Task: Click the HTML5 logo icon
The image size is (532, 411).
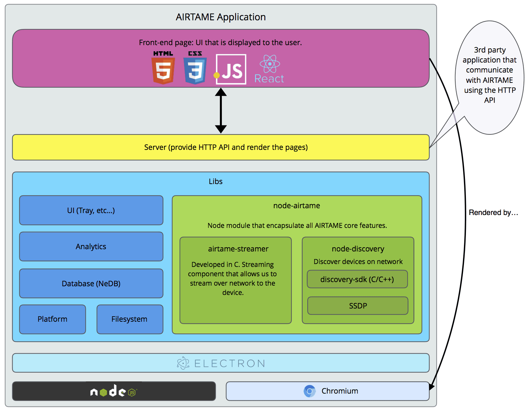Action: tap(163, 68)
